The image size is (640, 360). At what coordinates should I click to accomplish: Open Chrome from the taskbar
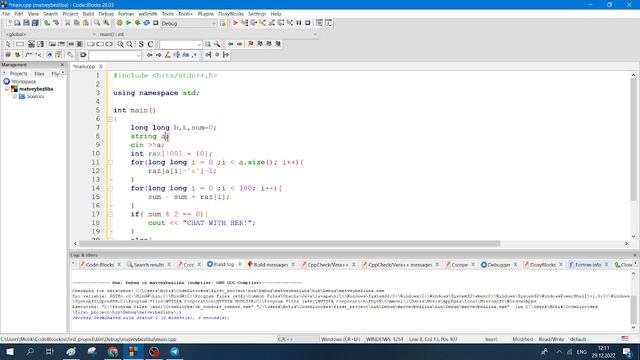[113, 351]
